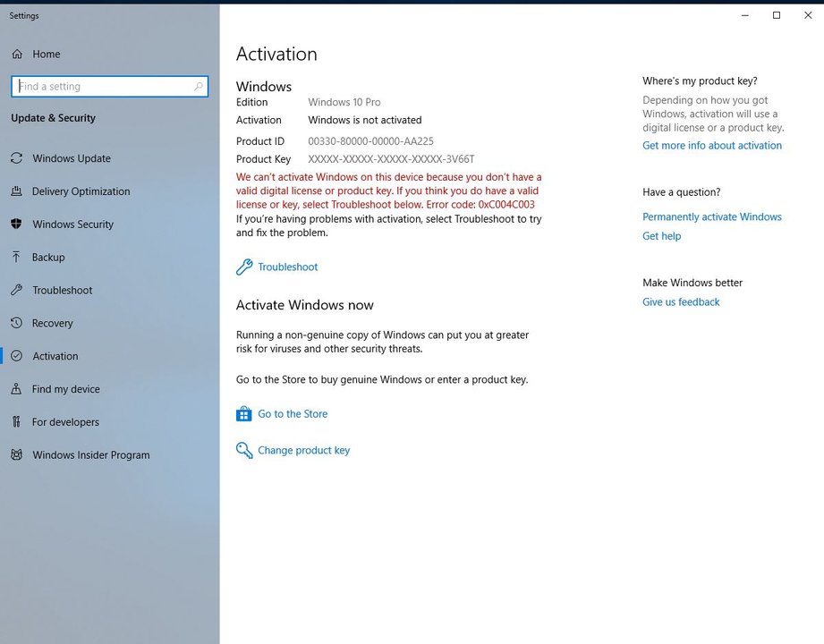Click Permanently activate Windows link
The width and height of the screenshot is (824, 644).
click(712, 217)
